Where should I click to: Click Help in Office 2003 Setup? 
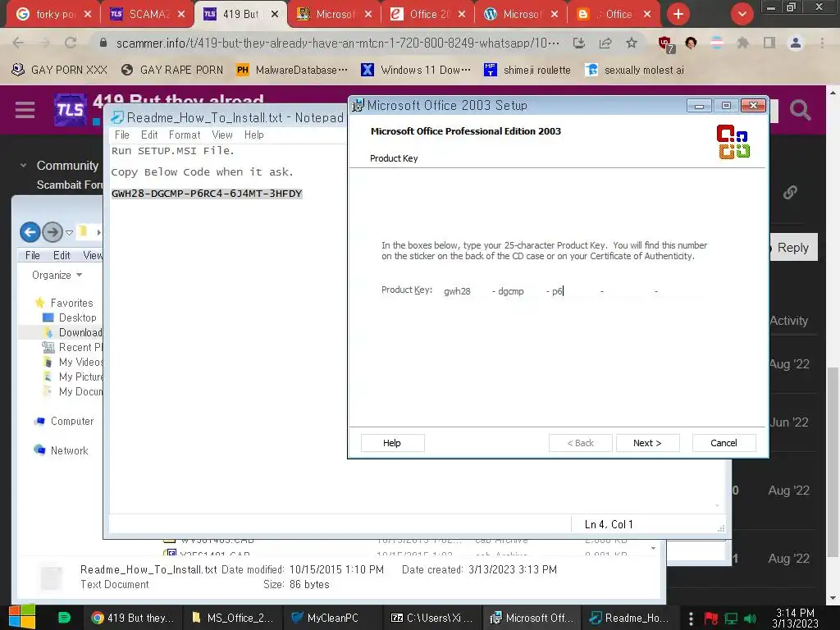point(391,443)
